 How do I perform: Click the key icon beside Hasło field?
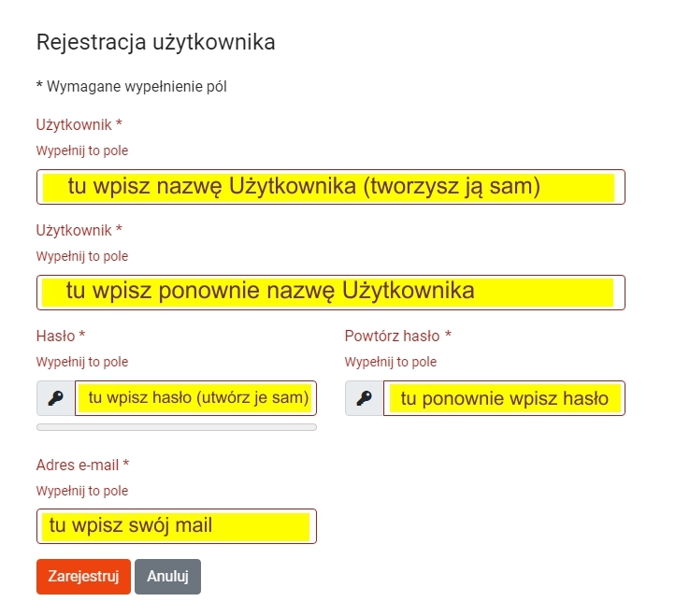56,398
